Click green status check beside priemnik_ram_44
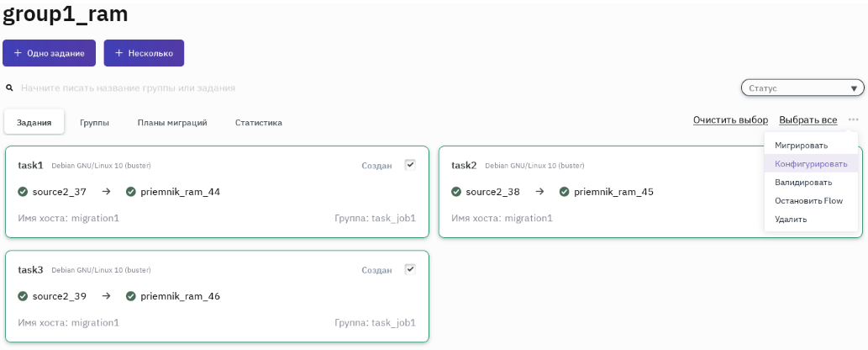This screenshot has height=350, width=868. coord(131,192)
